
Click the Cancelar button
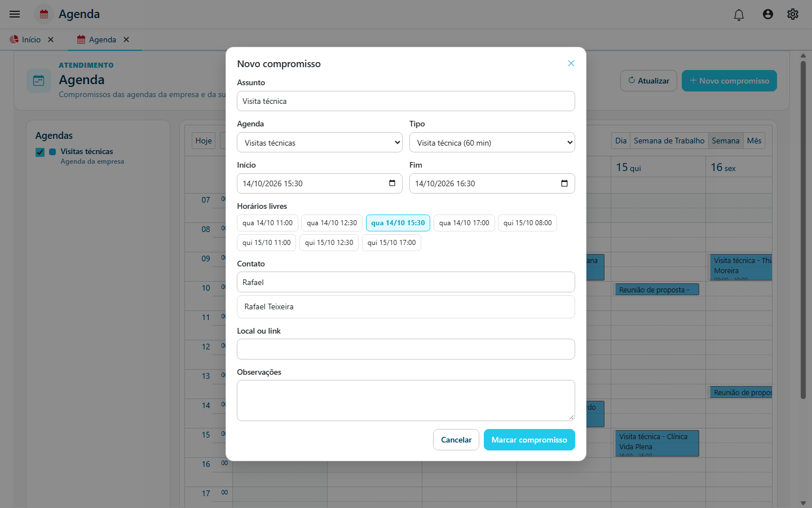point(456,440)
